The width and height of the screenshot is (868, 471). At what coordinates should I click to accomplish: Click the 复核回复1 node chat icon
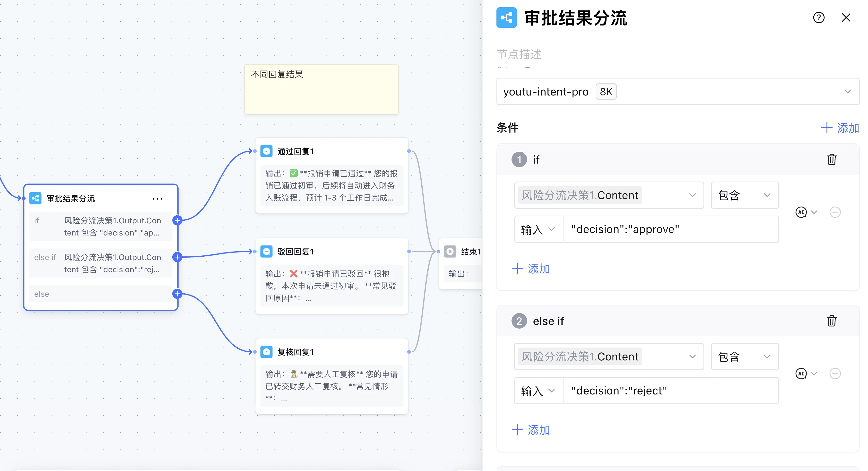[267, 352]
